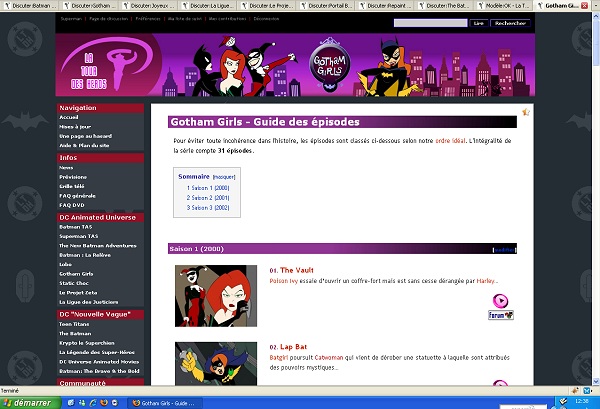600x409 pixels.
Task: Click the Gotham Girls logo in banner
Action: coord(329,66)
